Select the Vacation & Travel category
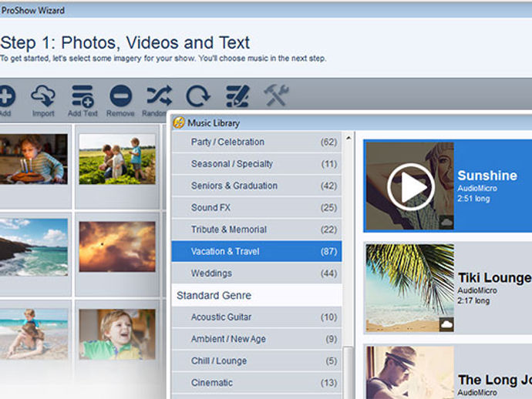532x399 pixels. (257, 251)
